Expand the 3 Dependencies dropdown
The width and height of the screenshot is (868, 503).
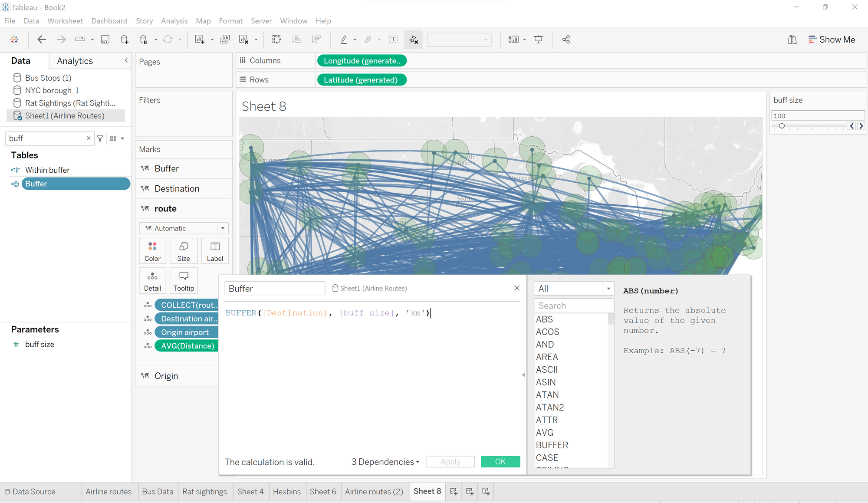[385, 462]
